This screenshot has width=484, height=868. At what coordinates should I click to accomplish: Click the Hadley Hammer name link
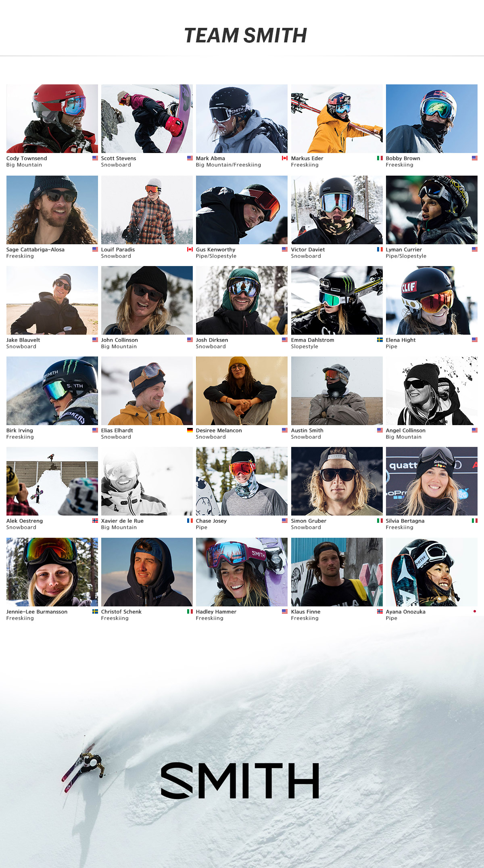[x=216, y=612]
